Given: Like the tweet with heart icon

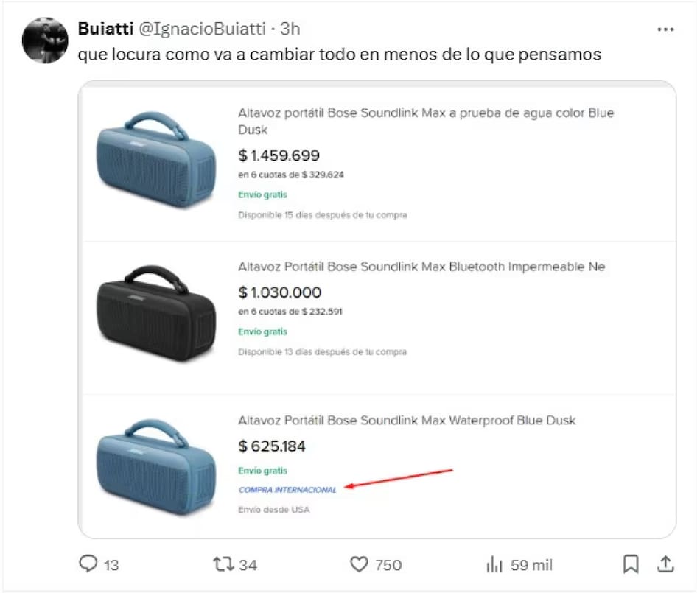Looking at the screenshot, I should click(x=359, y=565).
